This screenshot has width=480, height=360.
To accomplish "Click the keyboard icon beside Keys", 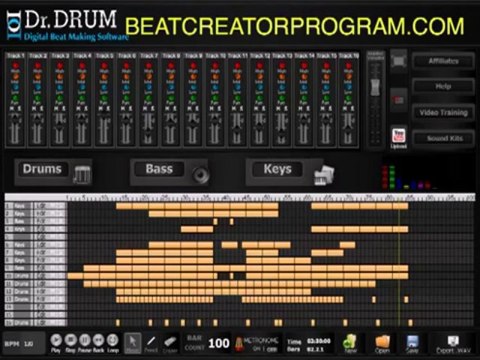I will pos(324,175).
